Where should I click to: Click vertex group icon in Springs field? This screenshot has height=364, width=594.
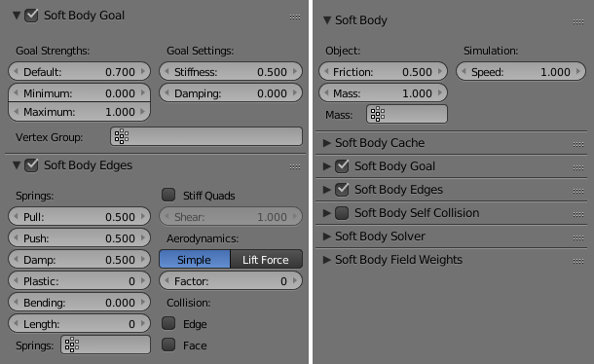72,346
